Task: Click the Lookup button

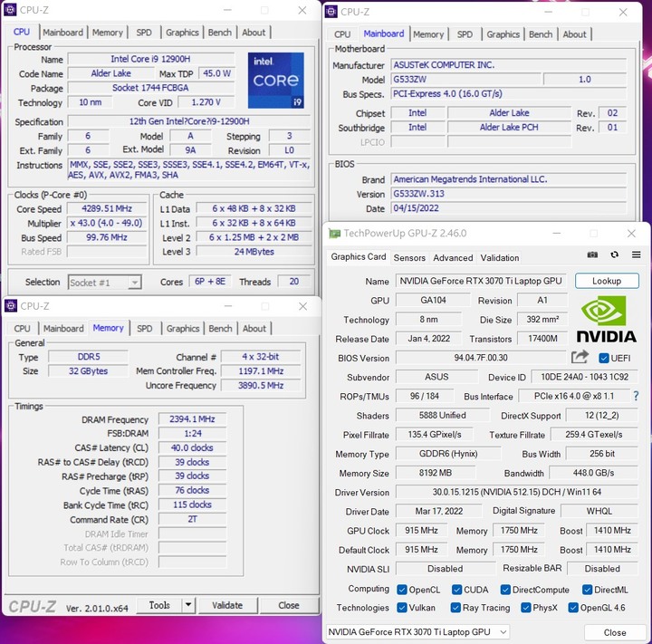Action: point(607,281)
